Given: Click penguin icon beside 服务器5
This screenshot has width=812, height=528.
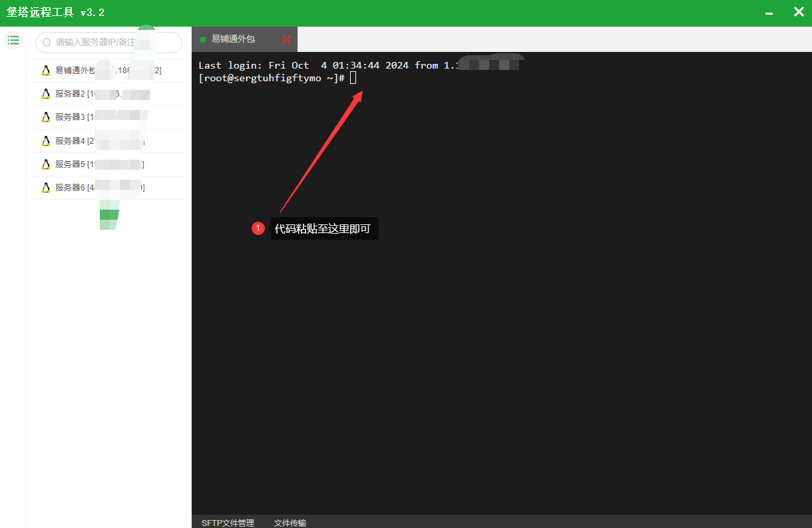Looking at the screenshot, I should 46,164.
